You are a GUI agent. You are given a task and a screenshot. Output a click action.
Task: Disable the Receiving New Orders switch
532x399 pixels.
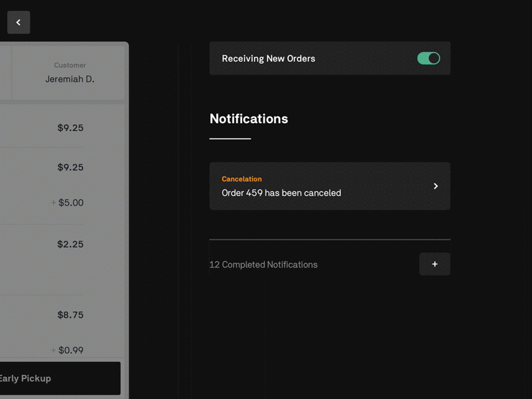tap(429, 59)
